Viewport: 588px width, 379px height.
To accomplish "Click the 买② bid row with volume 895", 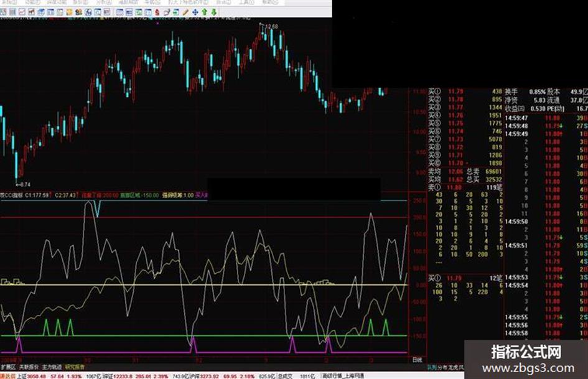I will pos(465,100).
